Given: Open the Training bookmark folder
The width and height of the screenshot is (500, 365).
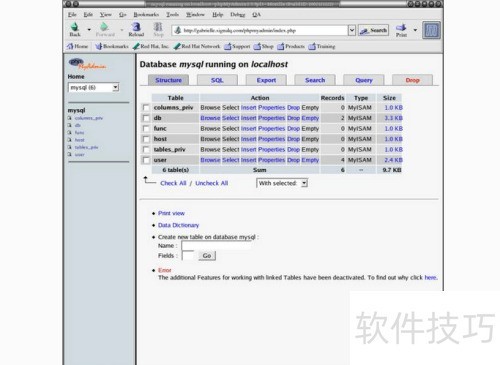Looking at the screenshot, I should click(322, 46).
